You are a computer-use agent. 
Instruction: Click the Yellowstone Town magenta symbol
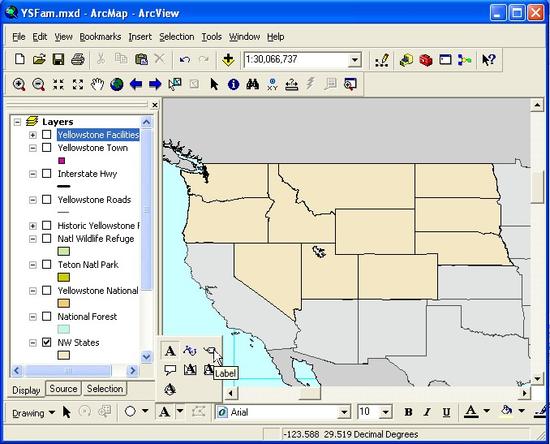tap(61, 161)
